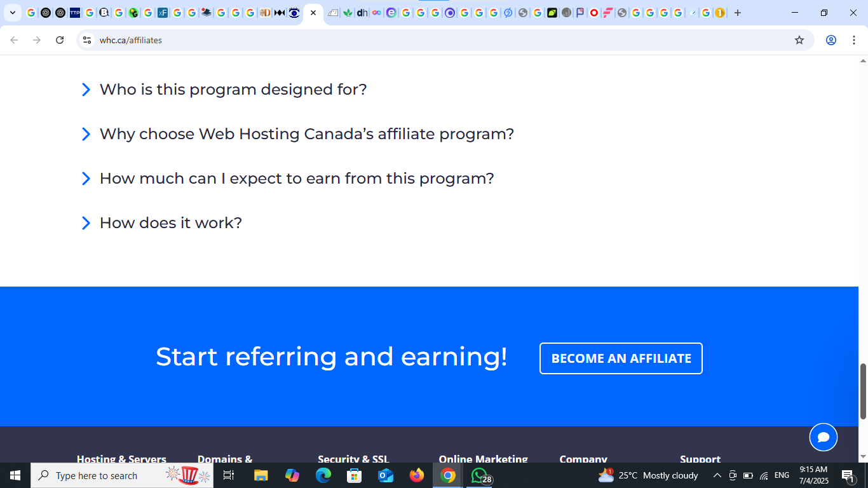Open the tab search dropdown arrow
Screen dimensions: 868x488
tap(12, 13)
